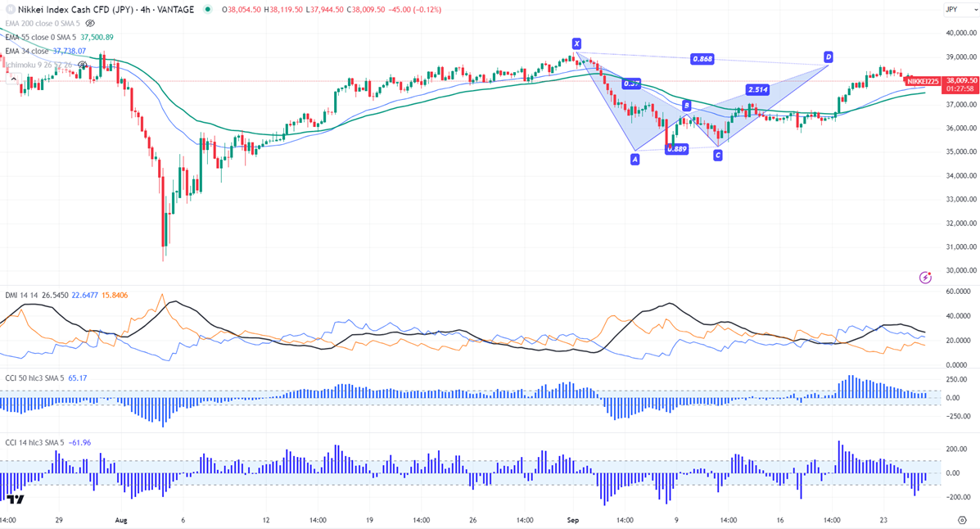
Task: Click the TradingView logo
Action: 16,499
